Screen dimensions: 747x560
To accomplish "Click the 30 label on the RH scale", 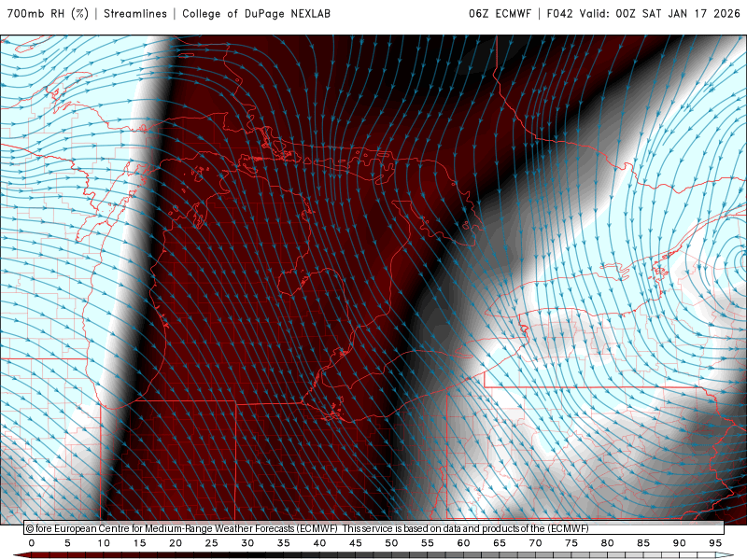I will coord(247,543).
